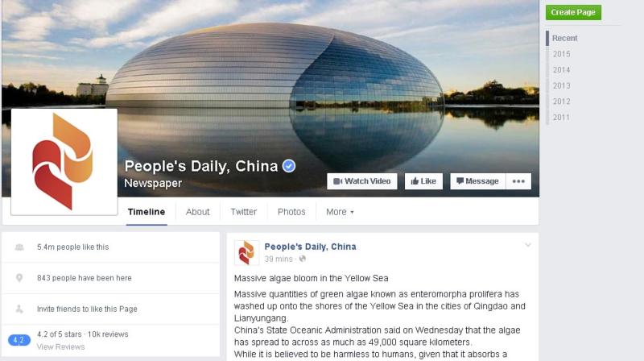Click the location pin icon
644x361 pixels.
click(x=19, y=278)
